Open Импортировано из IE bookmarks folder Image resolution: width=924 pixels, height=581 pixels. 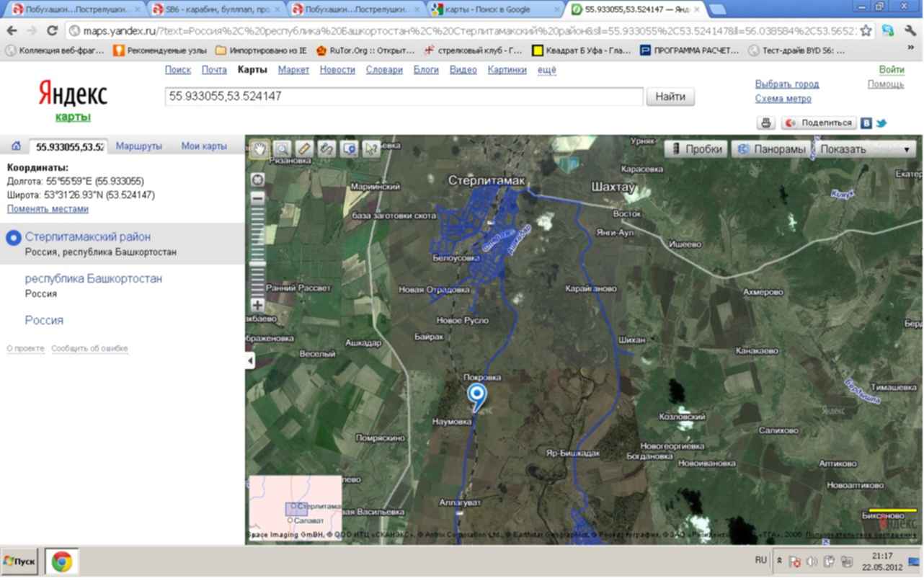(261, 50)
